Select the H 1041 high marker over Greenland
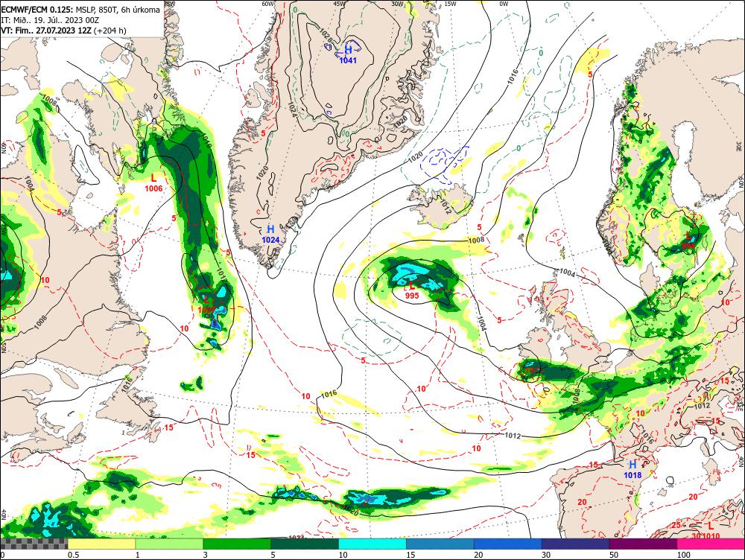 (348, 54)
